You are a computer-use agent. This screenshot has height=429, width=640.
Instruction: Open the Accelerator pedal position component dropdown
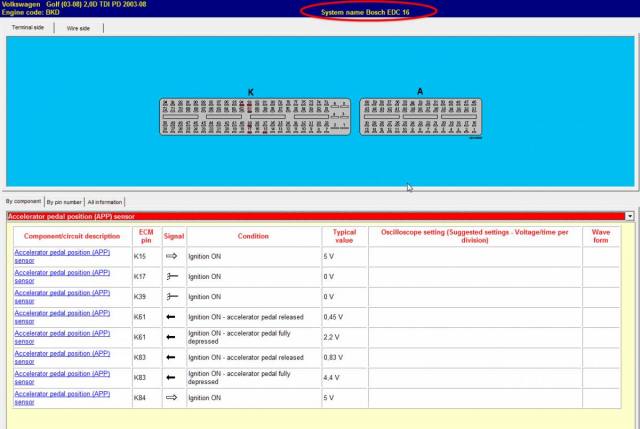tap(629, 215)
